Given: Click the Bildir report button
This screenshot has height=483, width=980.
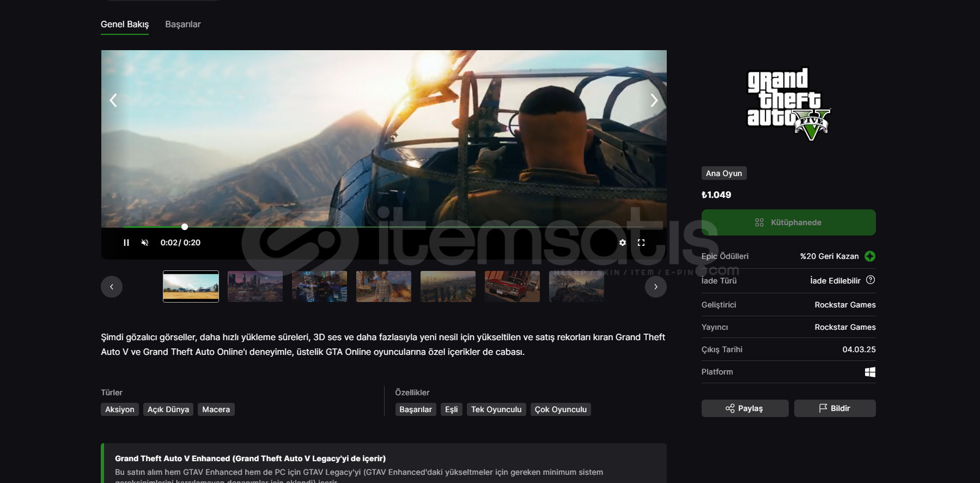Looking at the screenshot, I should [x=835, y=408].
